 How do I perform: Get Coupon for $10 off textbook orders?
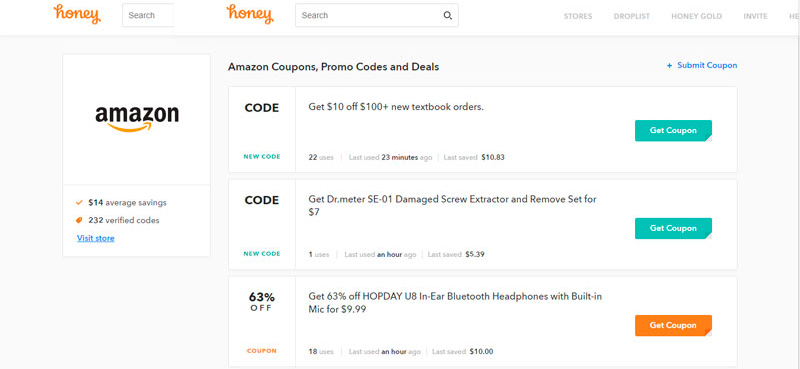point(673,131)
